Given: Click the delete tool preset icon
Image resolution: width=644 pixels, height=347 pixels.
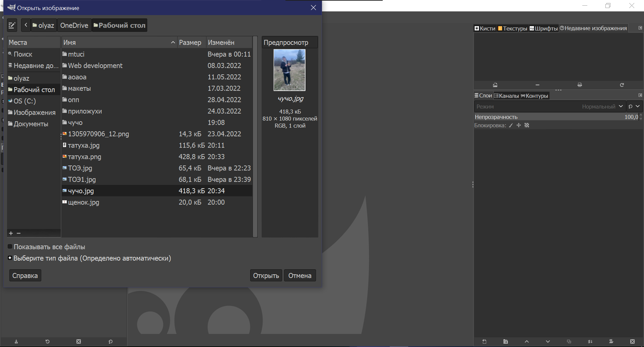Looking at the screenshot, I should 78,342.
